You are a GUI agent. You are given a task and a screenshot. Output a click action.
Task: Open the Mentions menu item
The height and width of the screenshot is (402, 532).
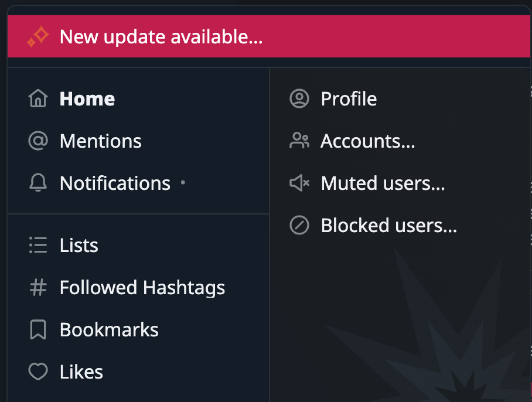(x=138, y=141)
